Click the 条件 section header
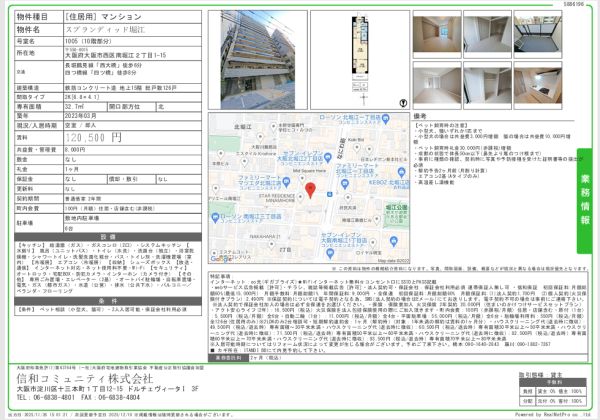The width and height of the screenshot is (600, 420). pyautogui.click(x=108, y=301)
